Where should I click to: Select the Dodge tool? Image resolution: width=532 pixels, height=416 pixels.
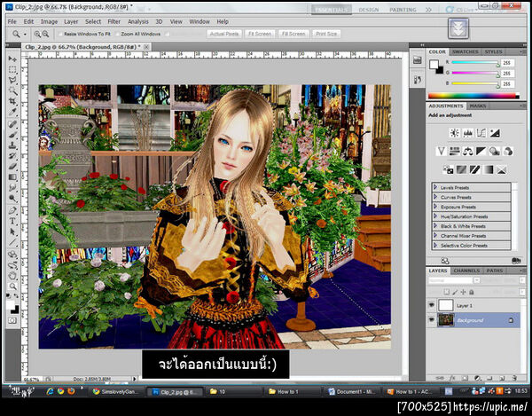point(12,198)
